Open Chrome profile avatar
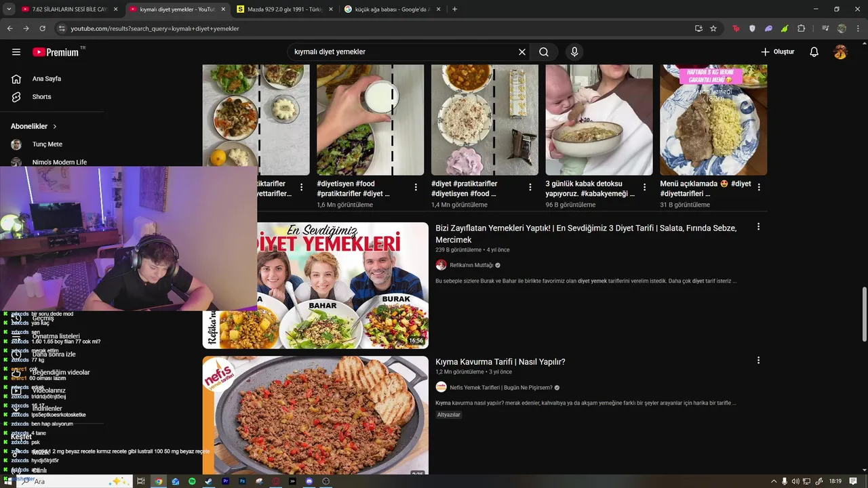This screenshot has width=868, height=488. (842, 28)
